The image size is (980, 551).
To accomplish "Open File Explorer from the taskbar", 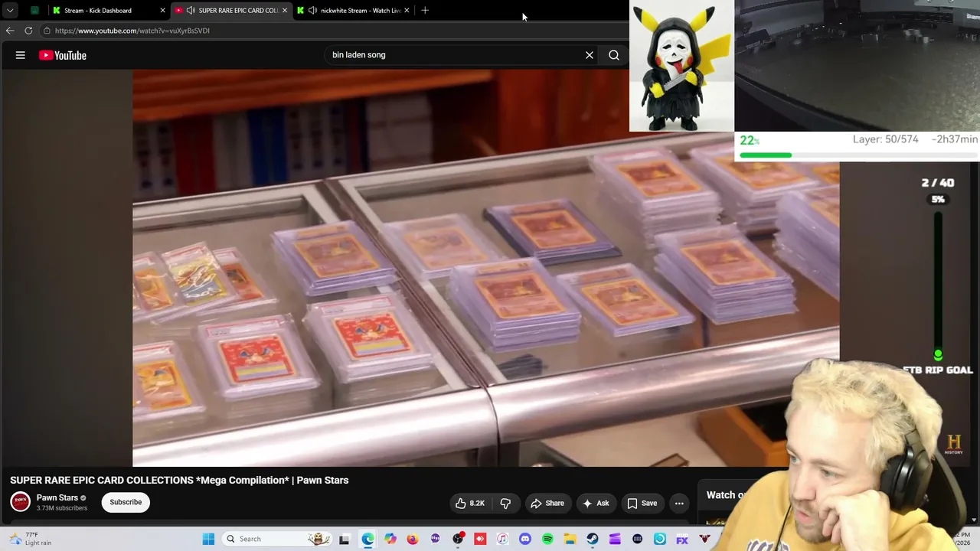I will click(x=570, y=539).
